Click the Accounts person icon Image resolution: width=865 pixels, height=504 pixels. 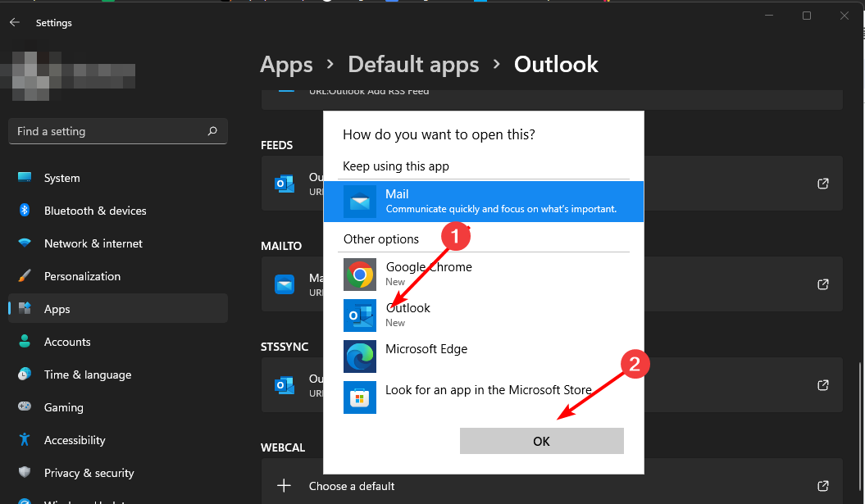[x=25, y=342]
